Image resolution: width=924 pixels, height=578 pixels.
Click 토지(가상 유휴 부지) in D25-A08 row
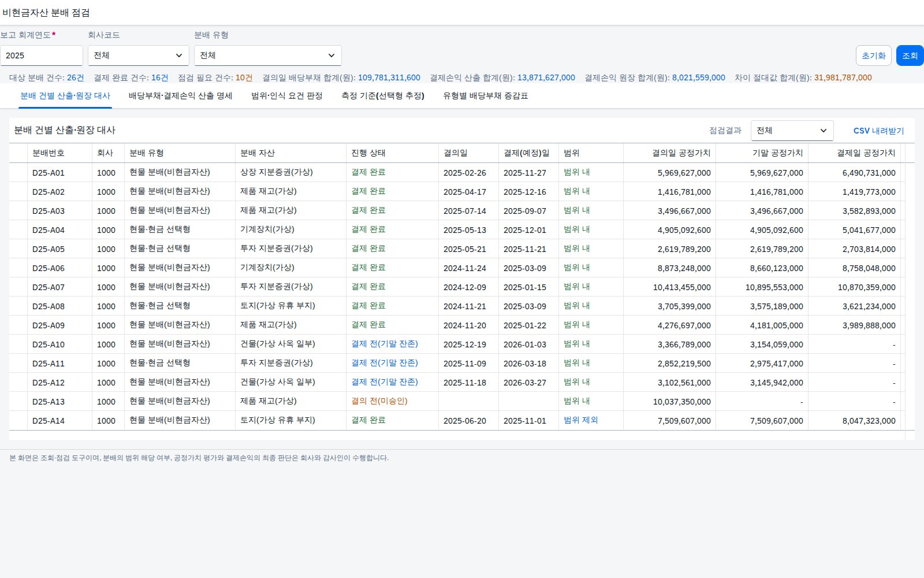pos(278,306)
